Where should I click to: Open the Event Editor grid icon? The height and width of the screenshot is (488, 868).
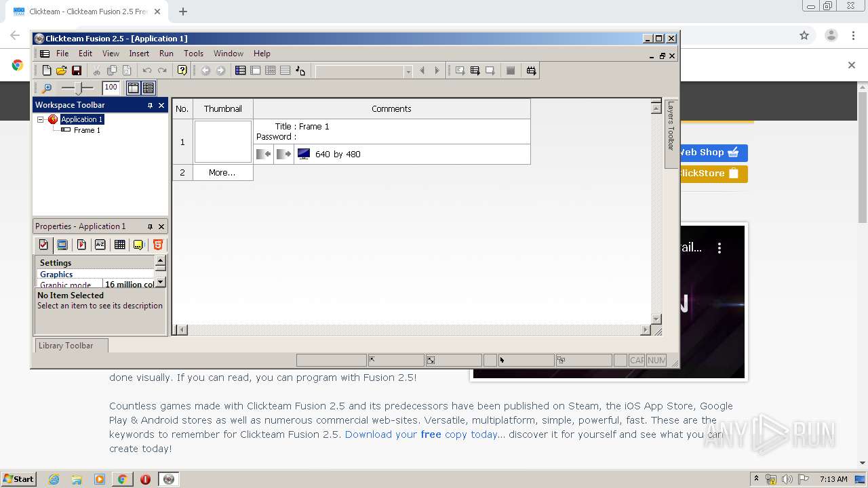point(270,70)
